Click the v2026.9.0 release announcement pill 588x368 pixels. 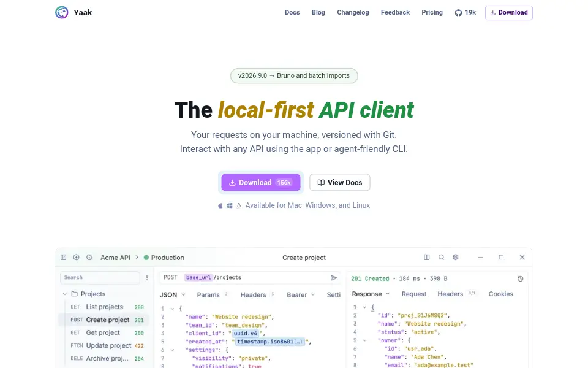coord(294,76)
